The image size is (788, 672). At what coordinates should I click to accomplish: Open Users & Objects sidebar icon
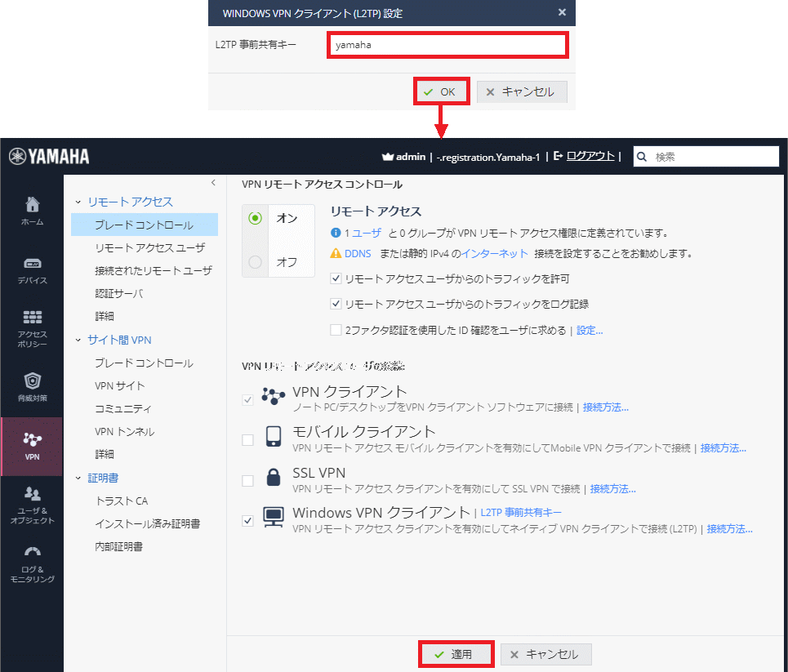[x=32, y=493]
